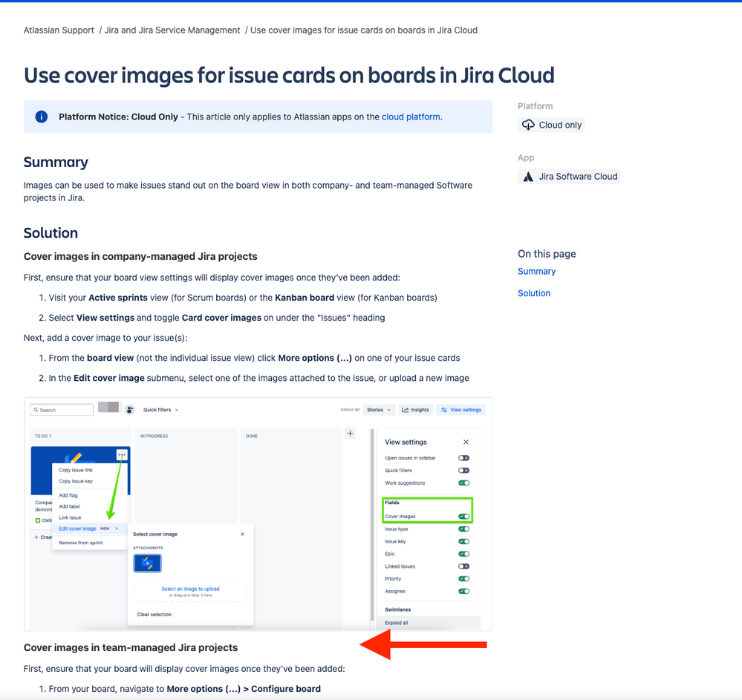Select Copy issue key menu item
This screenshot has height=700, width=742.
click(x=76, y=481)
